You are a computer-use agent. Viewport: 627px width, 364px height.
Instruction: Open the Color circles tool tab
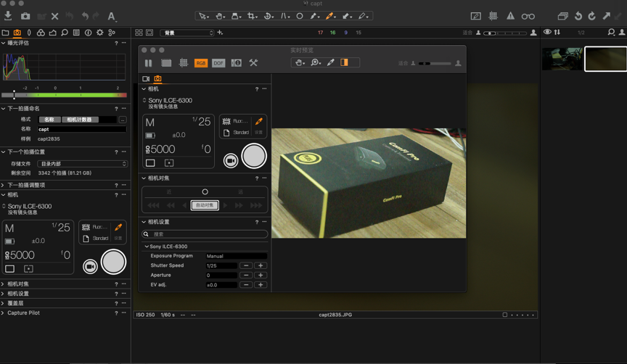coord(41,33)
